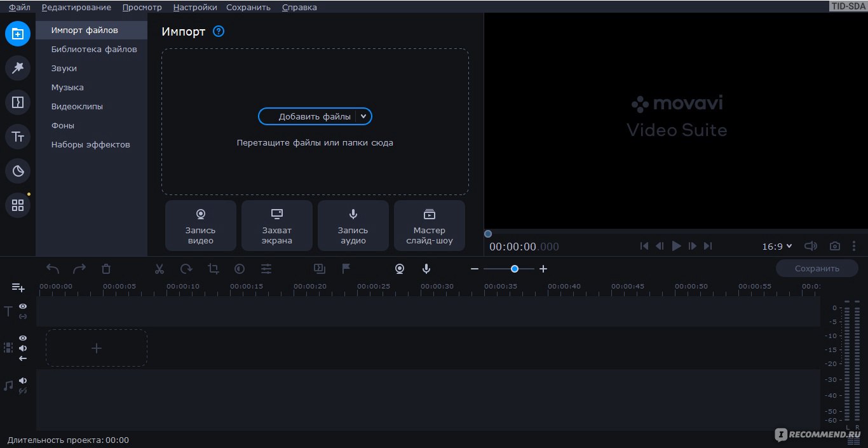Take a snapshot with camera icon
Image resolution: width=868 pixels, height=448 pixels.
[x=835, y=246]
